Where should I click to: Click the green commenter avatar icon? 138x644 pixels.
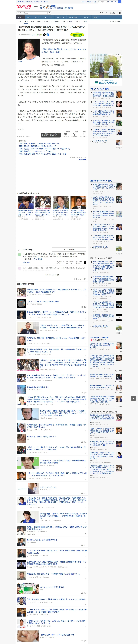pyautogui.click(x=19, y=254)
